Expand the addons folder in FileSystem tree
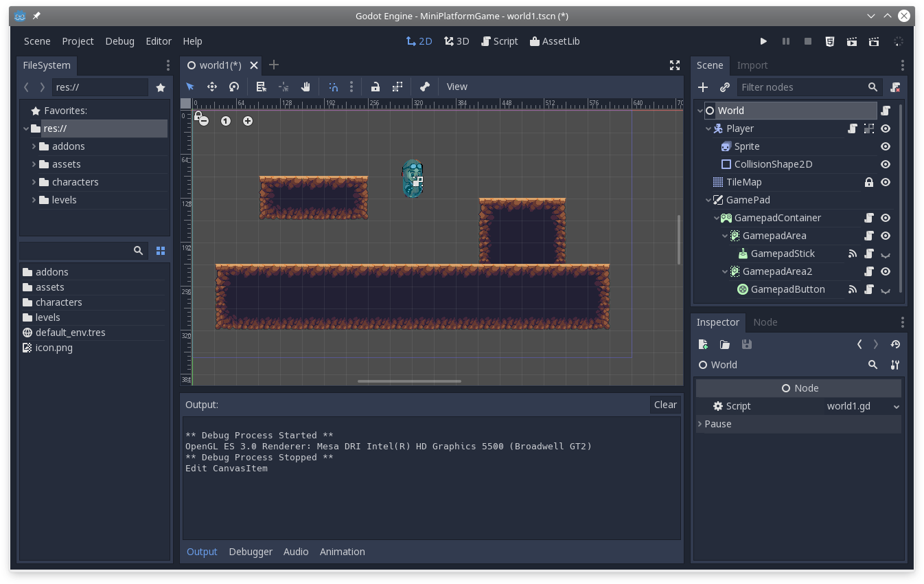The width and height of the screenshot is (924, 584). pos(34,146)
